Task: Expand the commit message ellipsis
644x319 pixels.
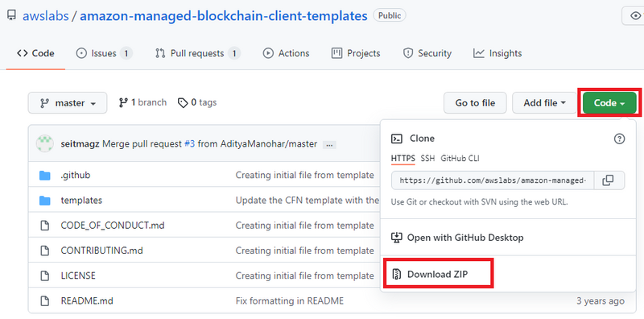Action: [x=329, y=145]
